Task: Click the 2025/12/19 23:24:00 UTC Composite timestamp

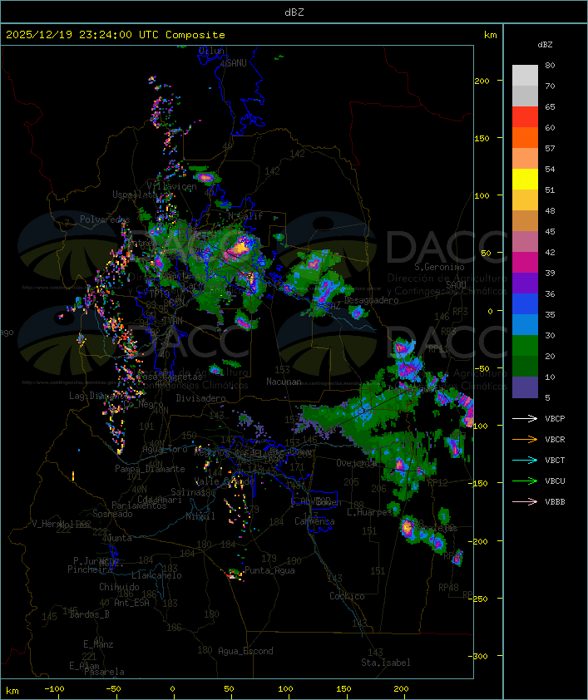Action: point(116,34)
